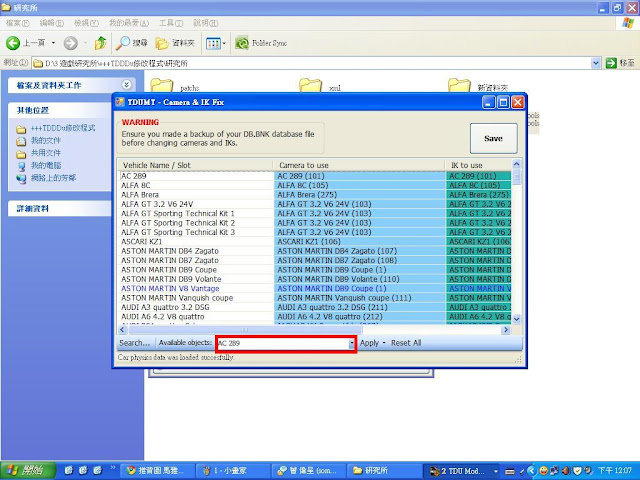Open the File menu in Explorer

(18, 23)
